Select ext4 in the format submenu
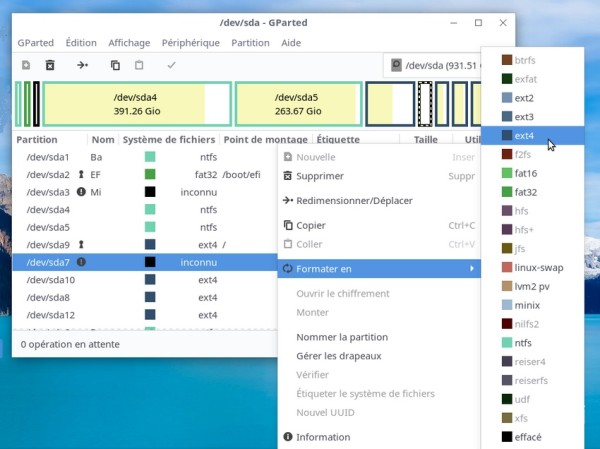The image size is (600, 449). click(524, 135)
